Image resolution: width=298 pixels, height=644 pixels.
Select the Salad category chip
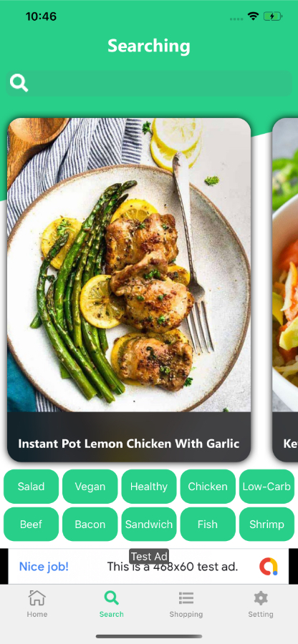[32, 487]
